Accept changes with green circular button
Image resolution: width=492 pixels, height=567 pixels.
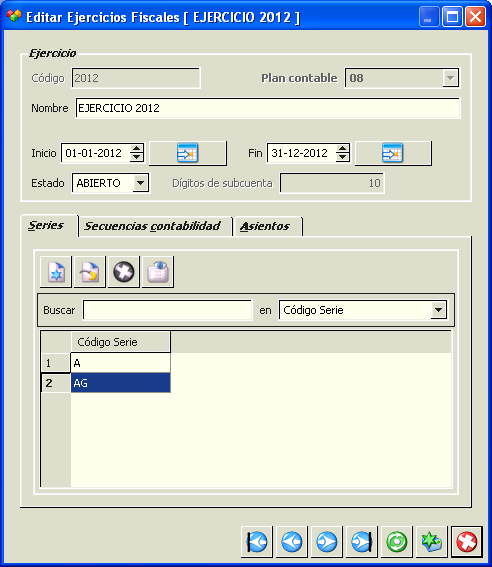pos(397,542)
